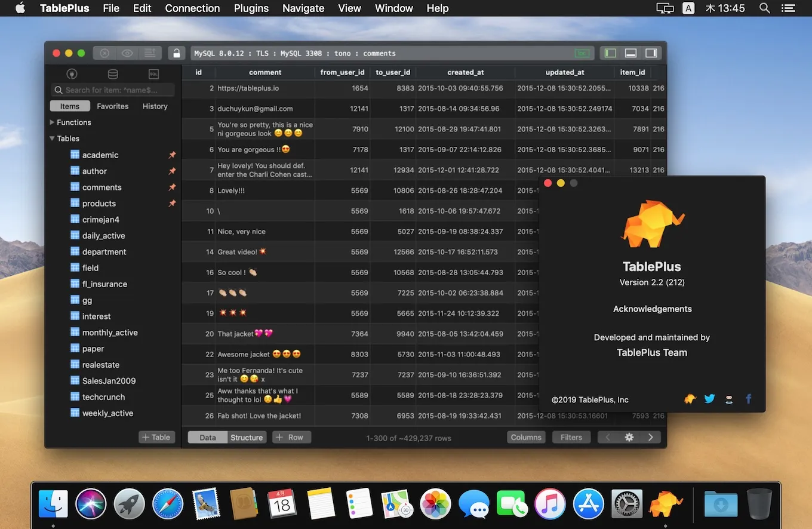Select cell 'duchuykun@gmail.com'

pyautogui.click(x=265, y=109)
